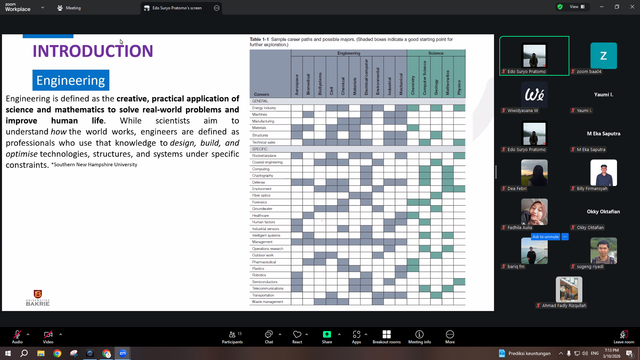Open notification center in taskbar
Image resolution: width=640 pixels, height=360 pixels.
pos(630,353)
